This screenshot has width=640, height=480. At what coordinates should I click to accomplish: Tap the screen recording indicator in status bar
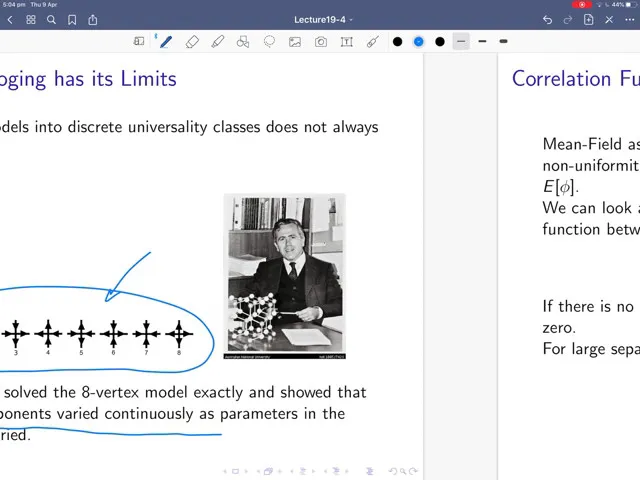(582, 4)
